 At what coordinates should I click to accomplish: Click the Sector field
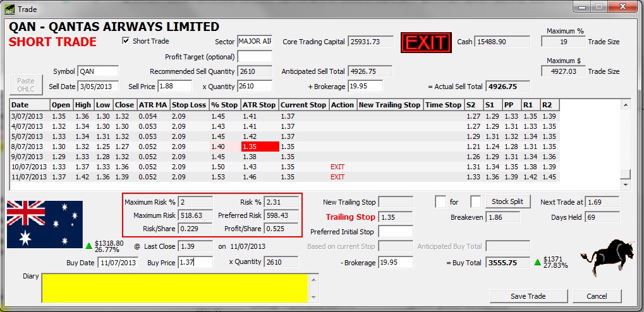coord(255,42)
